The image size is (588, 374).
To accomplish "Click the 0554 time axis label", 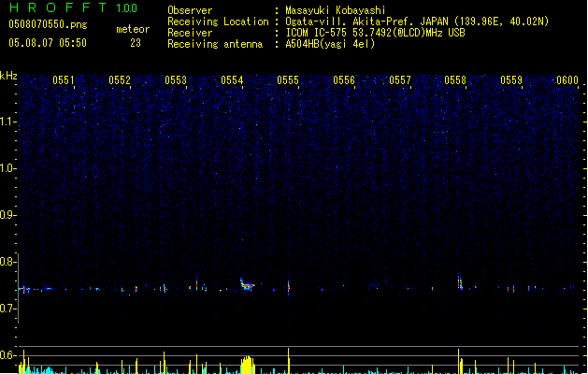I will coord(232,80).
